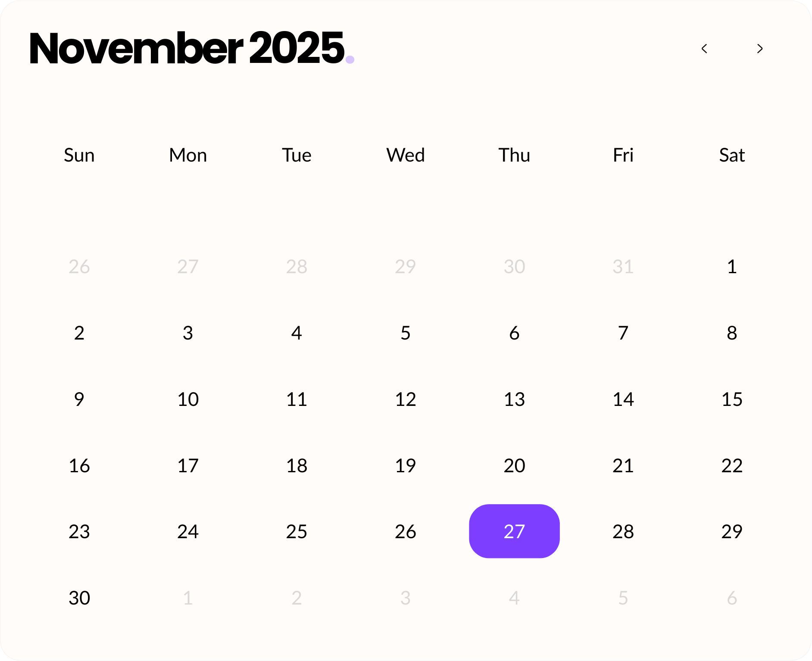This screenshot has height=661, width=812.
Task: Select Wednesday November 12
Action: pyautogui.click(x=406, y=399)
